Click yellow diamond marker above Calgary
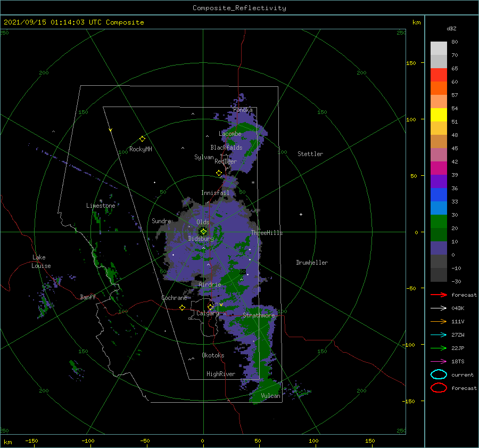The image size is (479, 448). click(210, 307)
